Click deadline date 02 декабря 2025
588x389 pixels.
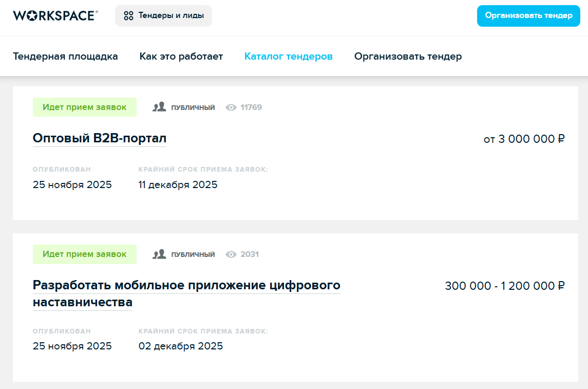(x=181, y=346)
